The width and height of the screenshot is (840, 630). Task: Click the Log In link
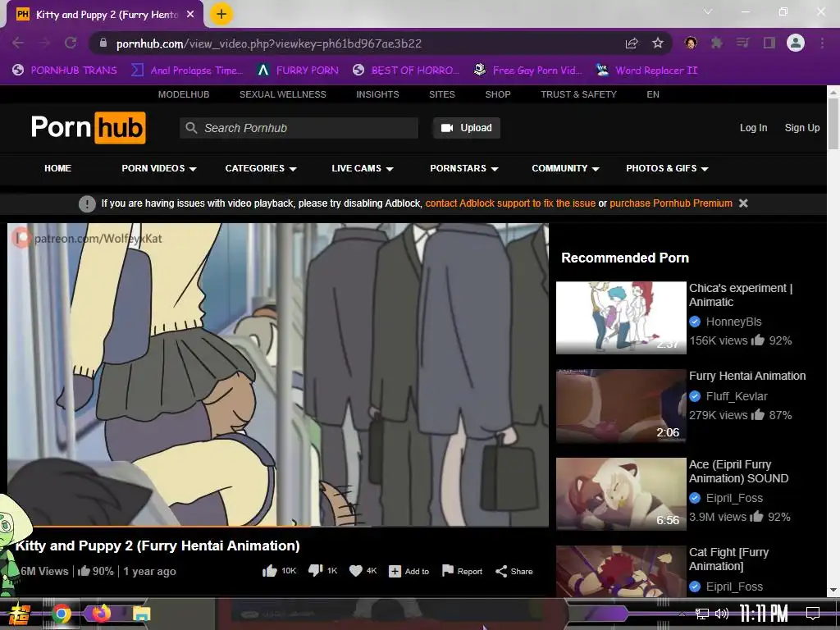click(x=753, y=128)
